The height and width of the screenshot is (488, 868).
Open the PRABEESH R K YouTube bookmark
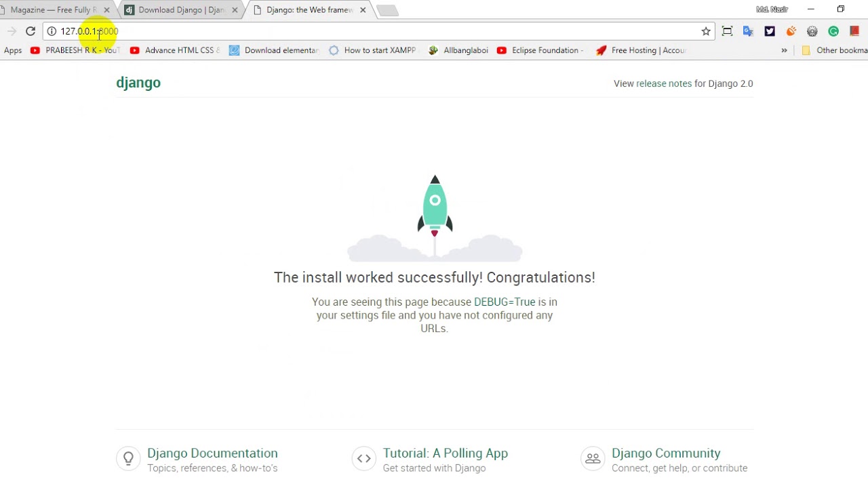click(75, 50)
